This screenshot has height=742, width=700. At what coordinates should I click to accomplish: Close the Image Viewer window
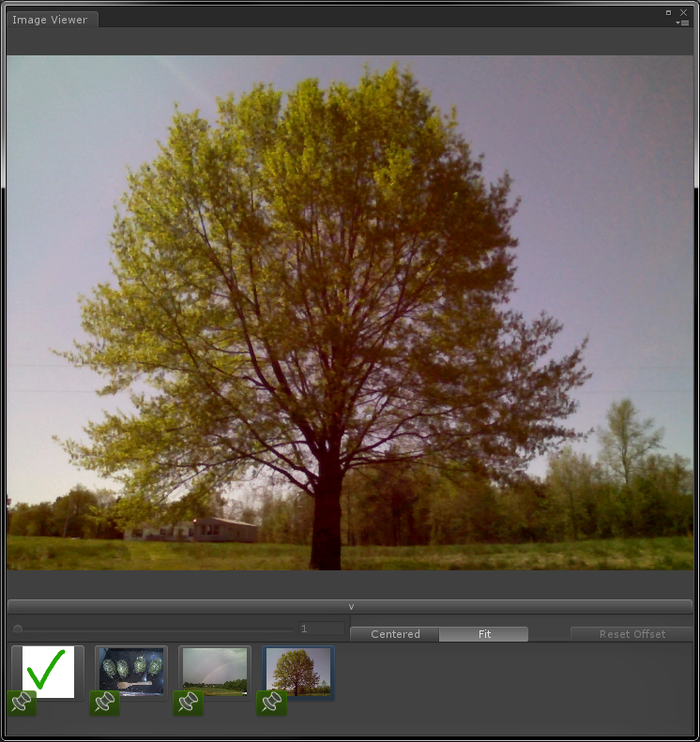click(683, 12)
